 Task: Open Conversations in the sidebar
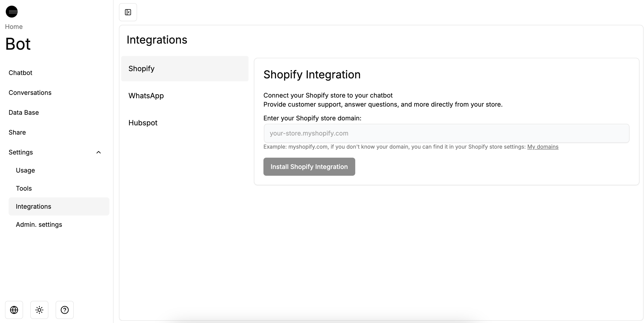30,92
